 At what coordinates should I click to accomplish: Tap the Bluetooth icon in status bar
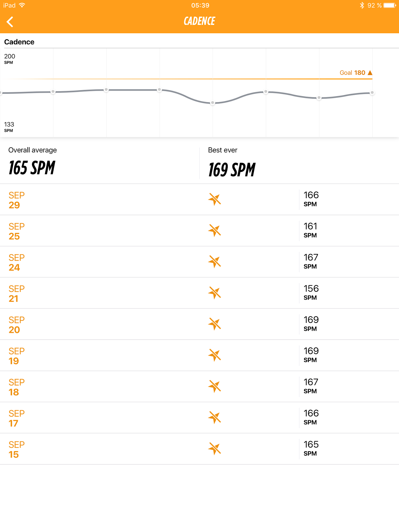pos(362,5)
